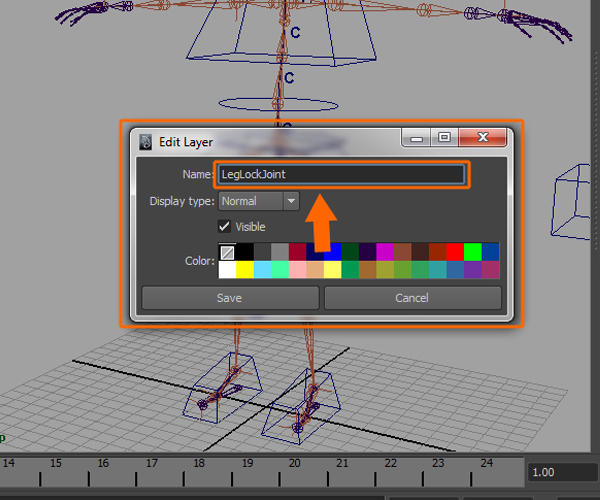The image size is (600, 500).
Task: Click the Maya icon in Edit Layer title bar
Action: point(145,142)
